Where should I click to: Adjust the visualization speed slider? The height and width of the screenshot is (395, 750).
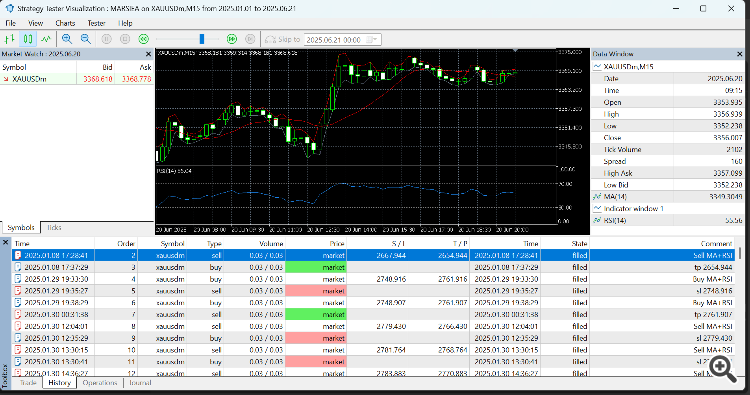tap(202, 39)
